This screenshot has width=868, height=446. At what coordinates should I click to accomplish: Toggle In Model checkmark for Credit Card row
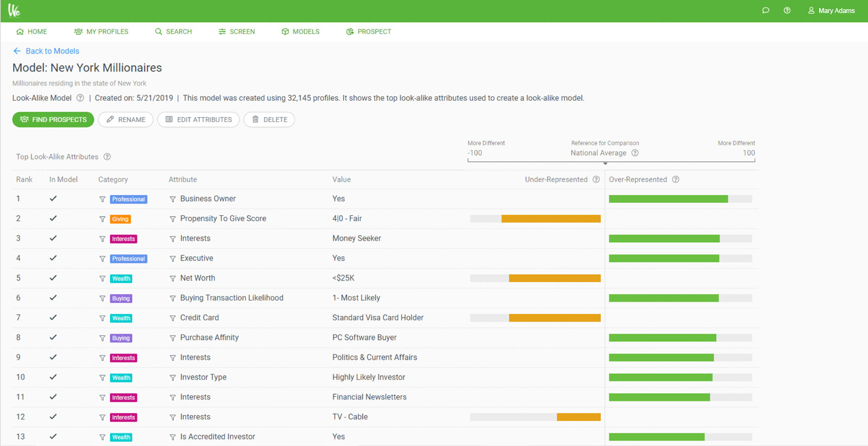coord(53,318)
